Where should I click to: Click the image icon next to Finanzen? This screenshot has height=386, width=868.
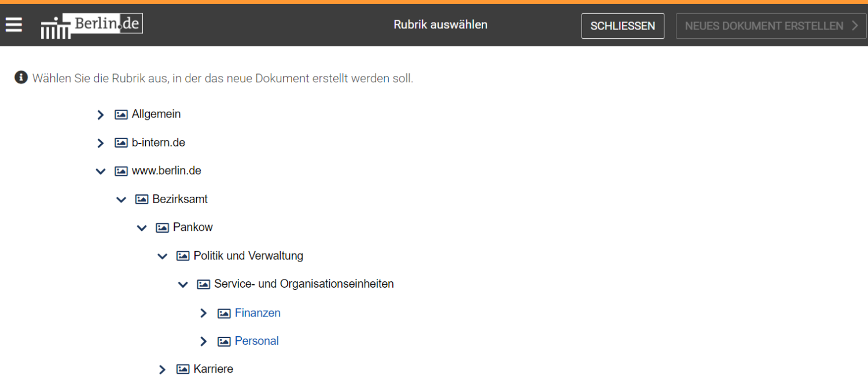224,313
